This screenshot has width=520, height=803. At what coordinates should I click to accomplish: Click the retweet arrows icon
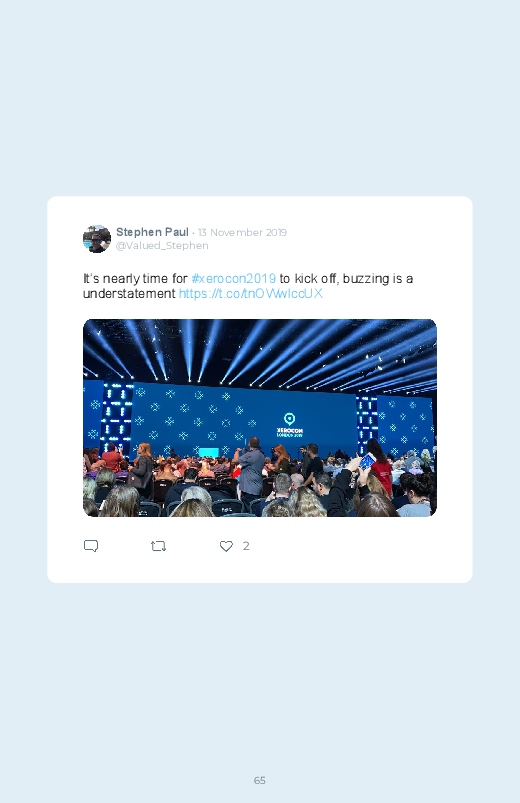click(158, 546)
